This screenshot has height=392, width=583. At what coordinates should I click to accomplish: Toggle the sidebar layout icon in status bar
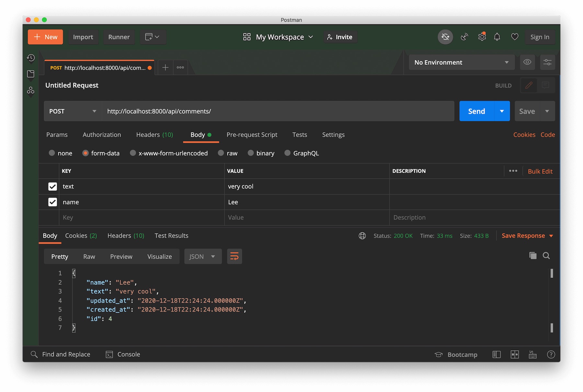point(497,355)
